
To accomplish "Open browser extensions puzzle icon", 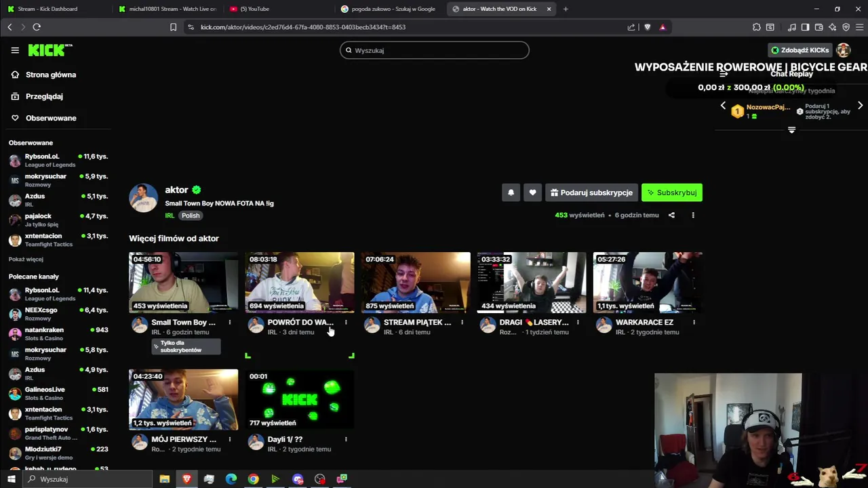I will (757, 27).
